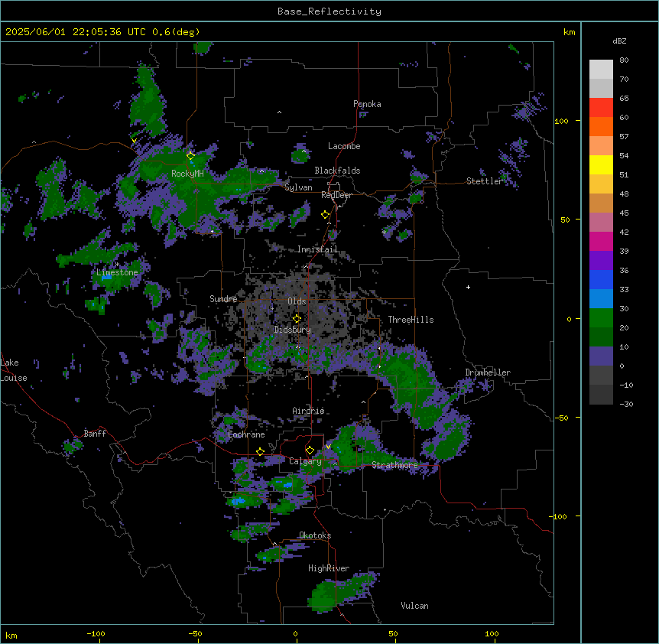659x644 pixels.
Task: Click the Lacombe city label
Action: (344, 146)
